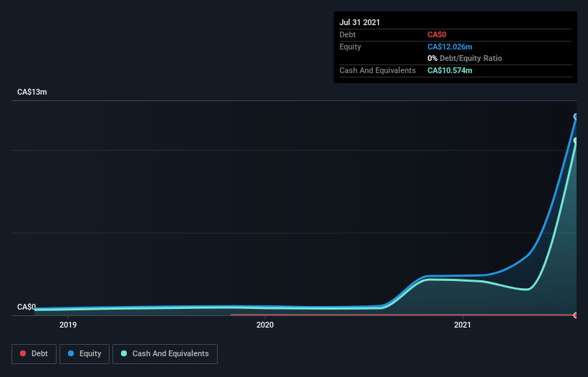Image resolution: width=588 pixels, height=377 pixels.
Task: Click the Equity row label in tooltip
Action: [x=350, y=47]
